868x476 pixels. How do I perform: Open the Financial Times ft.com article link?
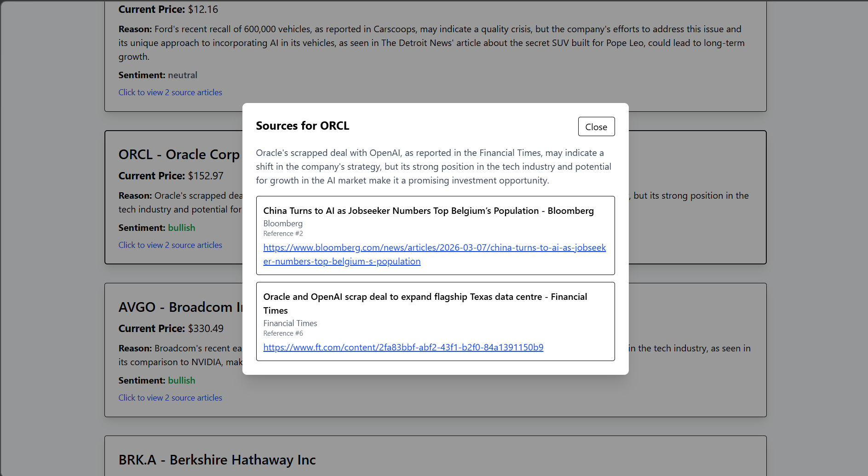point(403,347)
